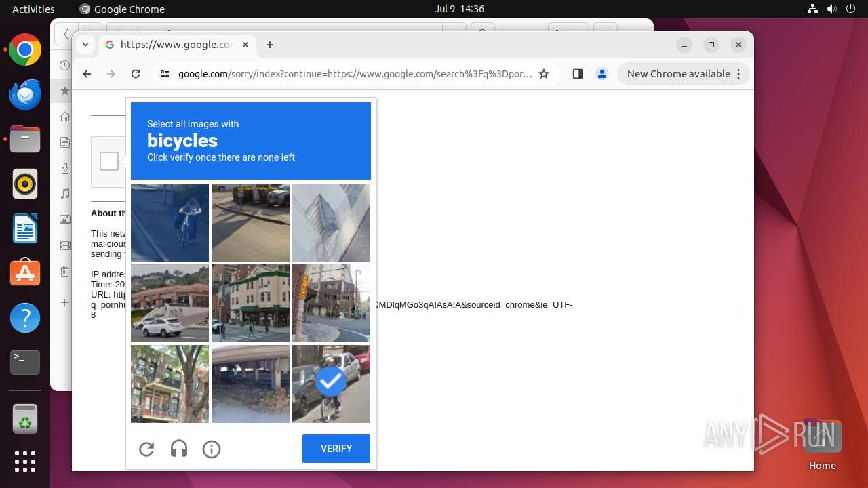Select Videos in the Files window sidebar

point(64,245)
